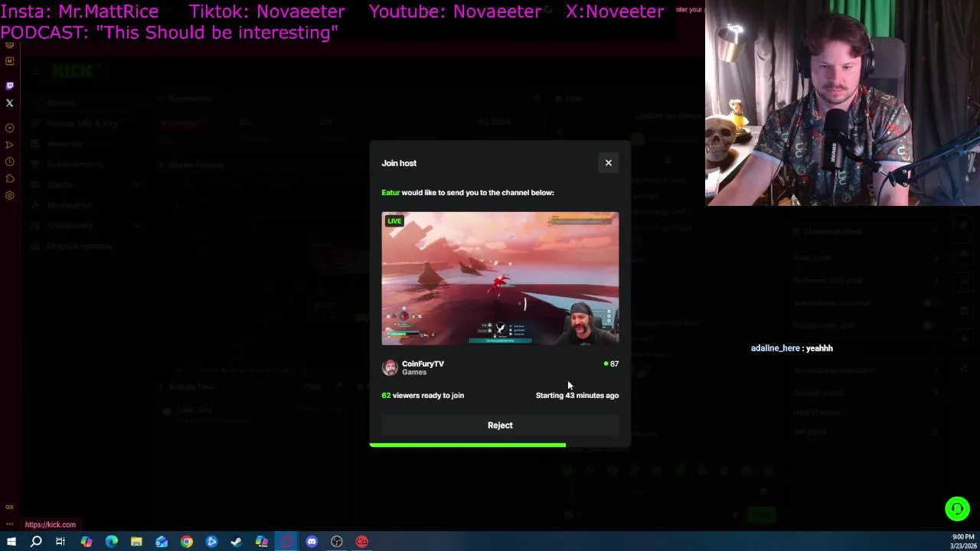The height and width of the screenshot is (551, 980).
Task: Open Task View from the taskbar
Action: [x=60, y=542]
